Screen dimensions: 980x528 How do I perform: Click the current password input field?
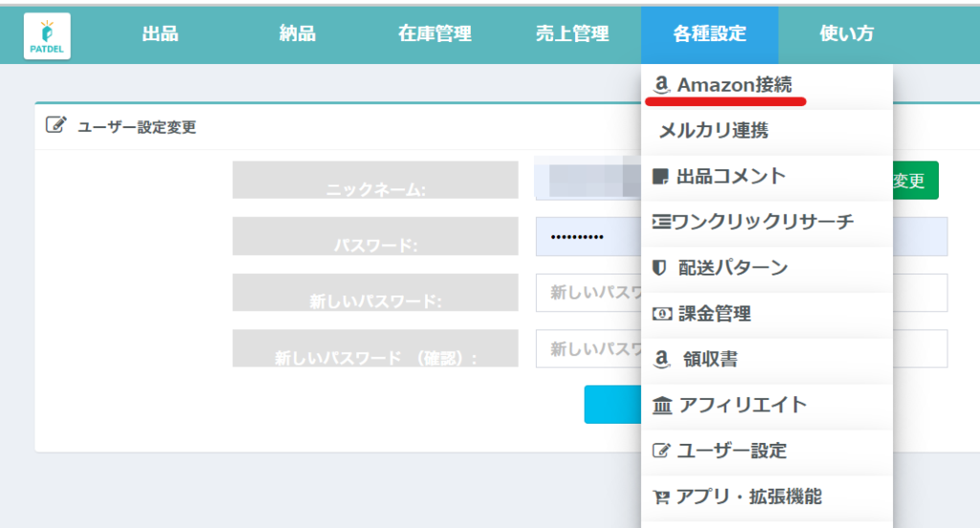point(587,236)
